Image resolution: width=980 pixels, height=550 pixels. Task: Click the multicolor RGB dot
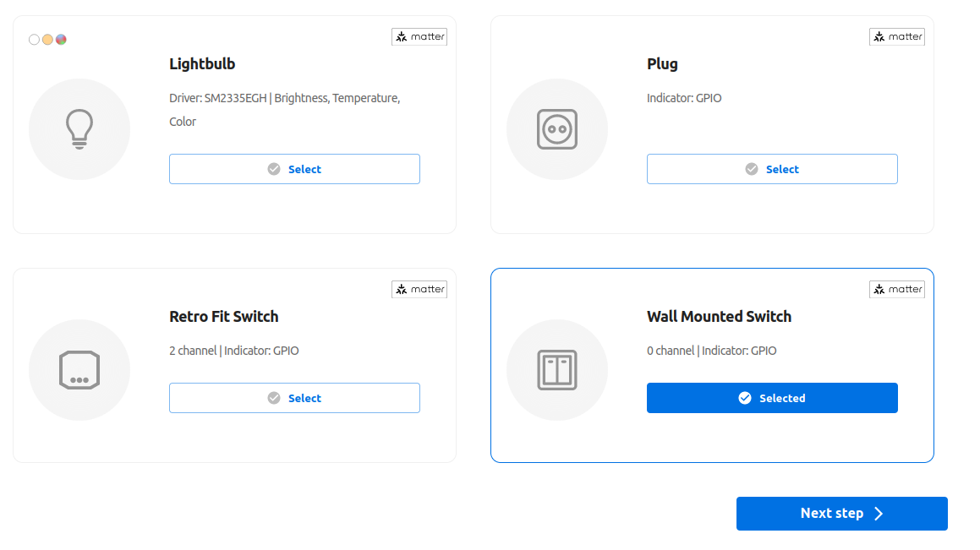61,40
